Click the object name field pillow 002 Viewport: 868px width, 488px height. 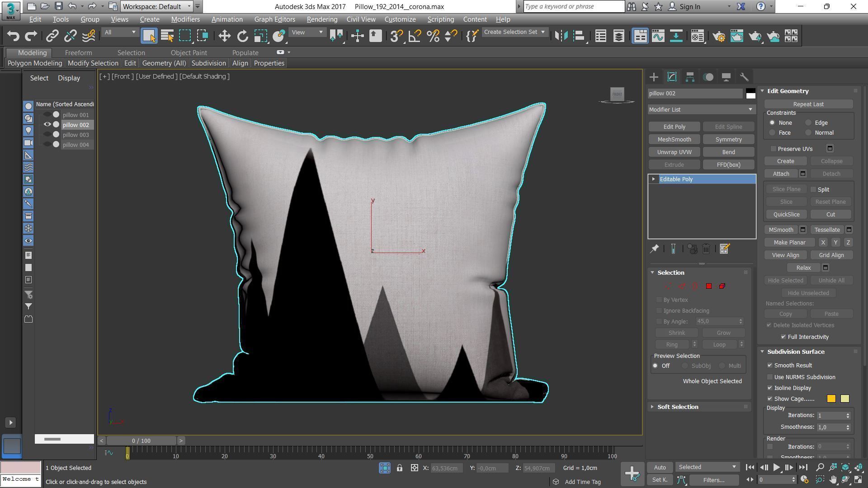(695, 94)
